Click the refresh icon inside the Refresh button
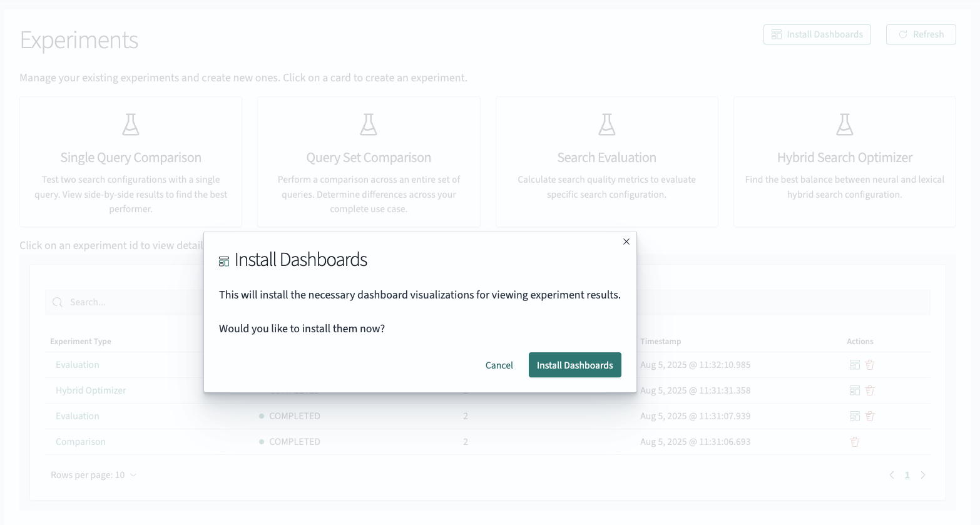This screenshot has height=525, width=980. click(902, 34)
